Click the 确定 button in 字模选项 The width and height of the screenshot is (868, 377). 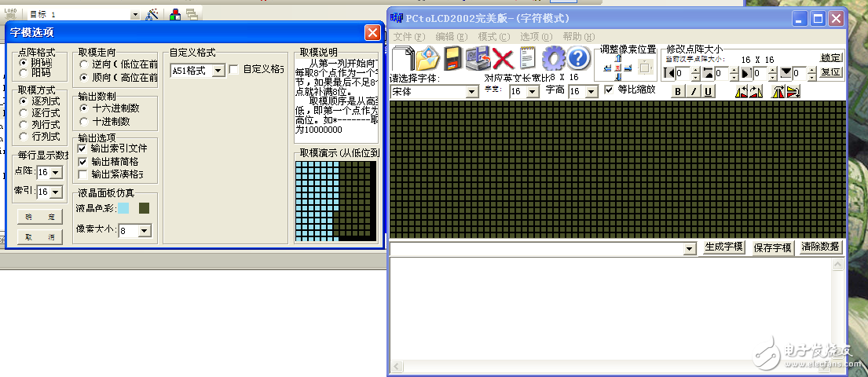(x=40, y=217)
